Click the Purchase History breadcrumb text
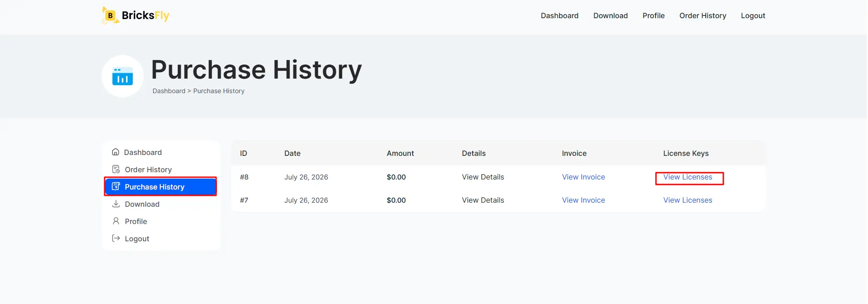This screenshot has width=868, height=304. coord(219,91)
